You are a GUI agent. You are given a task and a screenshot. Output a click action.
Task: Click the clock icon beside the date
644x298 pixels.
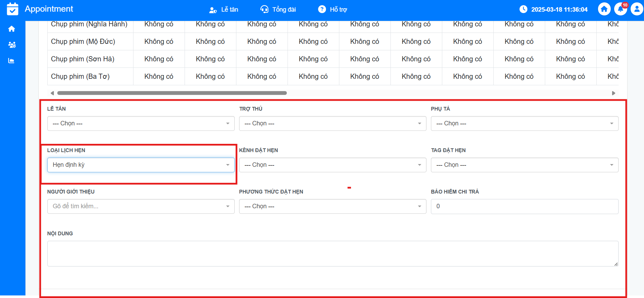[523, 9]
